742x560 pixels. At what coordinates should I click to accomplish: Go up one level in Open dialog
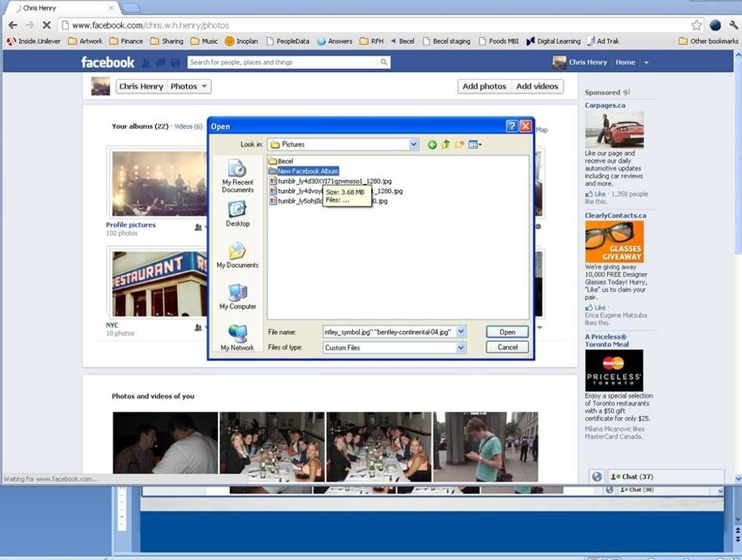(x=445, y=145)
